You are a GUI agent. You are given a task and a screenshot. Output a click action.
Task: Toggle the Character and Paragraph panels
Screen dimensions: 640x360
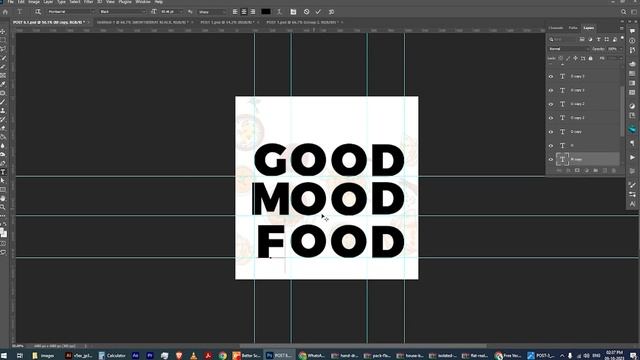[x=293, y=12]
